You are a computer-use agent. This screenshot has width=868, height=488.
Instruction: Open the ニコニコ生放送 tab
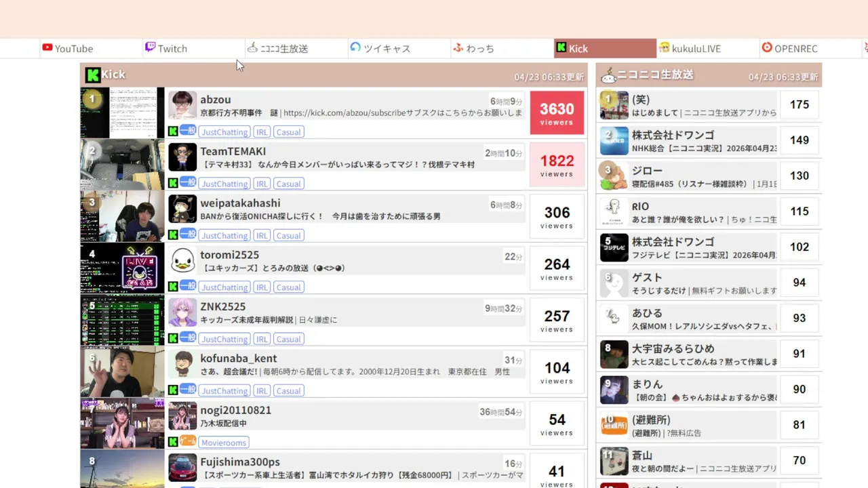pos(296,49)
